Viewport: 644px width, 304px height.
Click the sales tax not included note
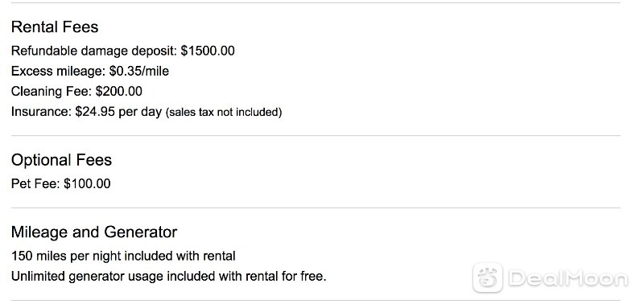point(224,112)
